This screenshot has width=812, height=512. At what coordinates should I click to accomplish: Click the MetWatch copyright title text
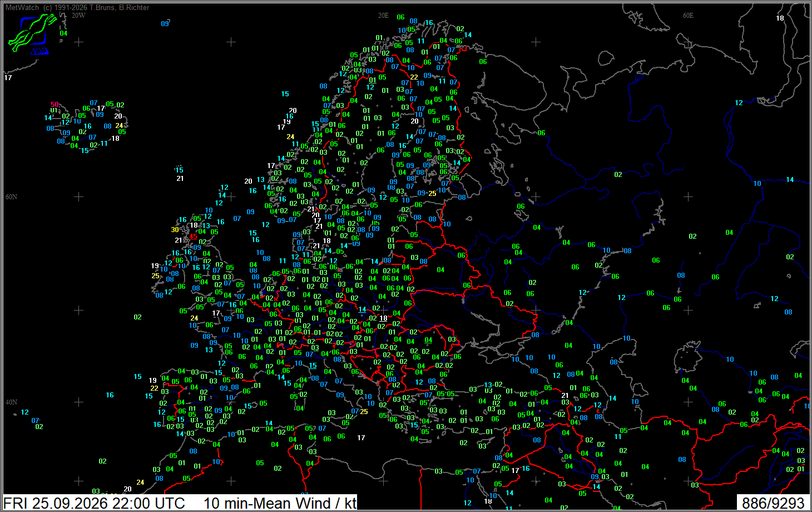point(77,7)
